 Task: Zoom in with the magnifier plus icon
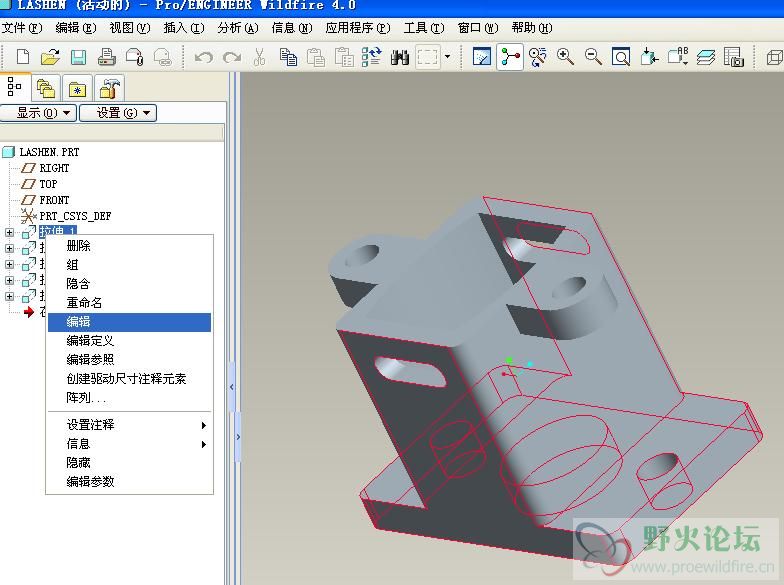pos(565,57)
